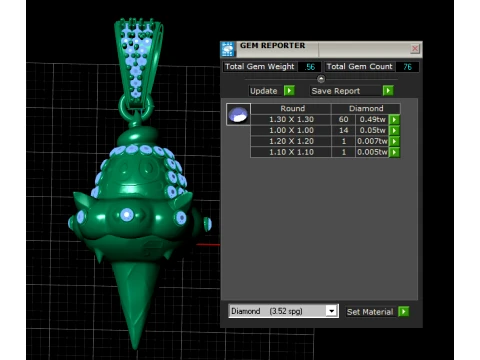Click the 0.005tw weight cell
480x360 pixels.
[x=372, y=152]
